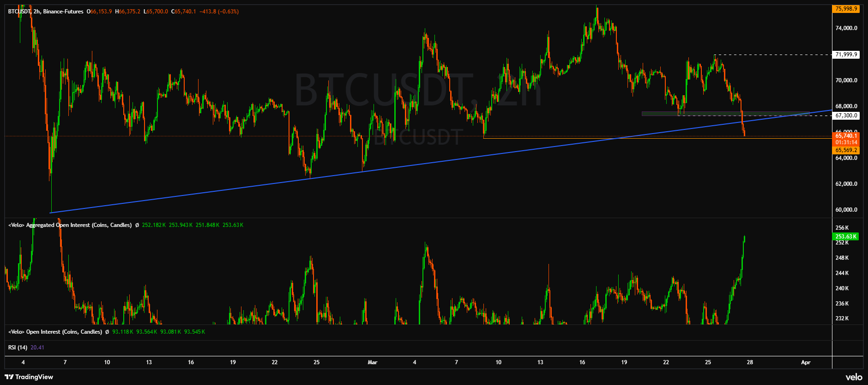Click the candle countdown timer 01:31:14
This screenshot has height=385, width=868.
pos(846,142)
